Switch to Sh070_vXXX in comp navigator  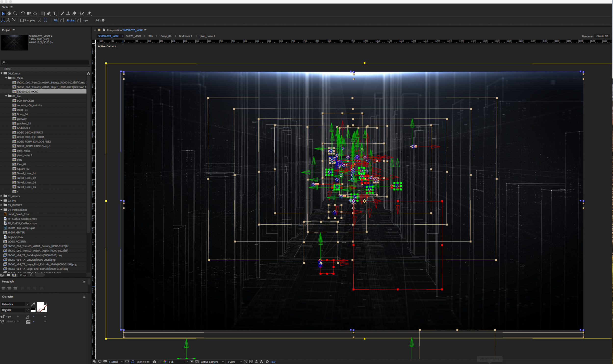pos(133,36)
